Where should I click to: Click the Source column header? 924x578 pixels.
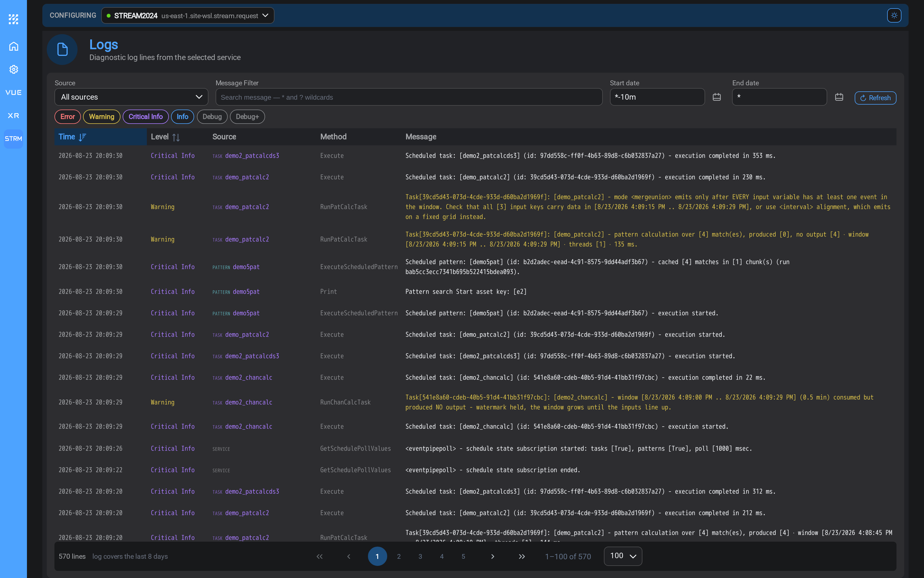[224, 137]
